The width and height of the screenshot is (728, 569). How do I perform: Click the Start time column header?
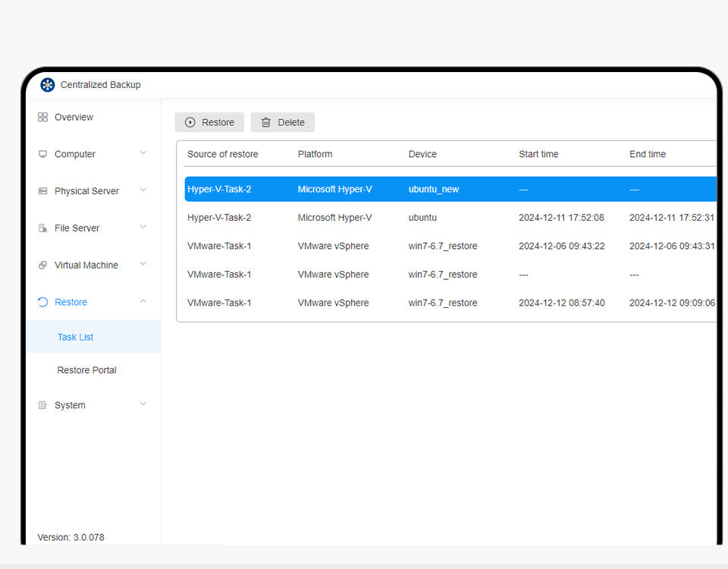click(538, 154)
